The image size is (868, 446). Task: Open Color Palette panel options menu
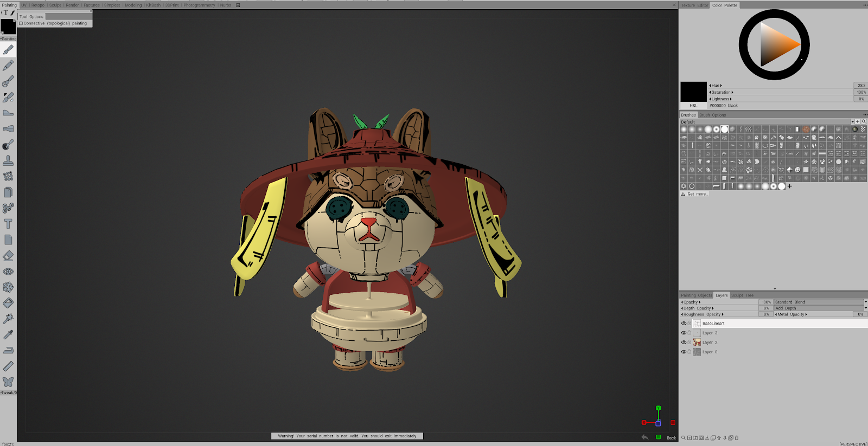[865, 5]
